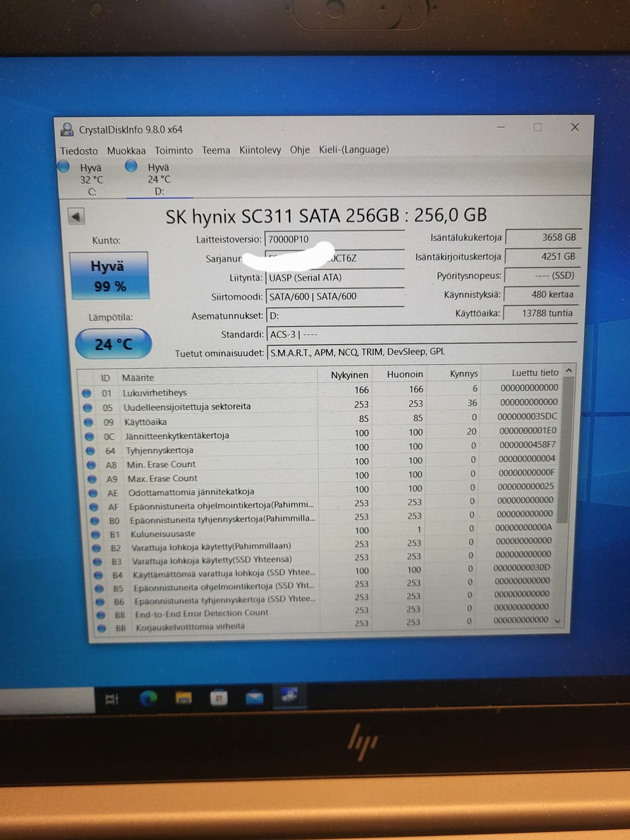Select the Kuluneisuusaste row
630x840 pixels.
pos(323,532)
